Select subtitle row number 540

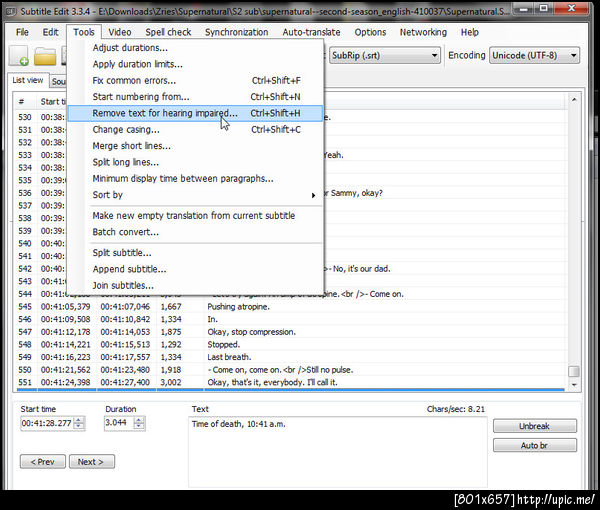pyautogui.click(x=25, y=244)
